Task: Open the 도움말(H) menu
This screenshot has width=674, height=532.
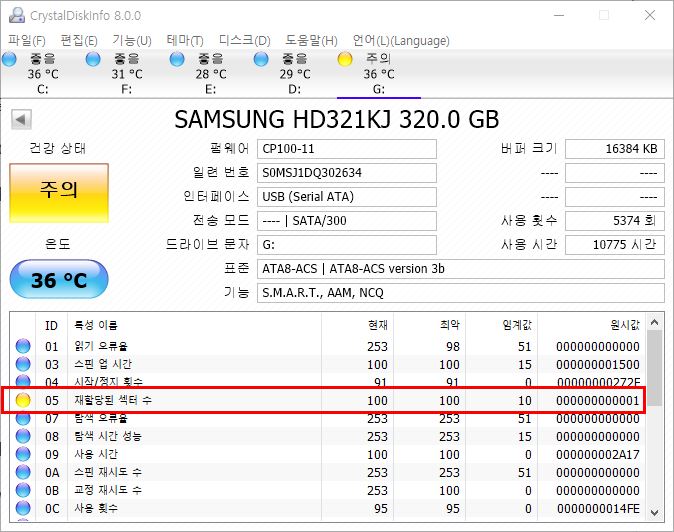Action: point(312,41)
